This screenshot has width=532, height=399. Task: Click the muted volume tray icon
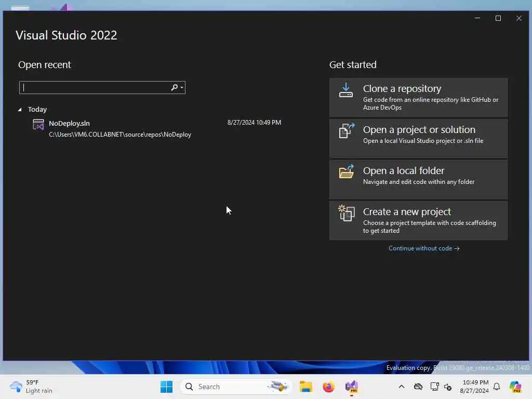tap(448, 387)
